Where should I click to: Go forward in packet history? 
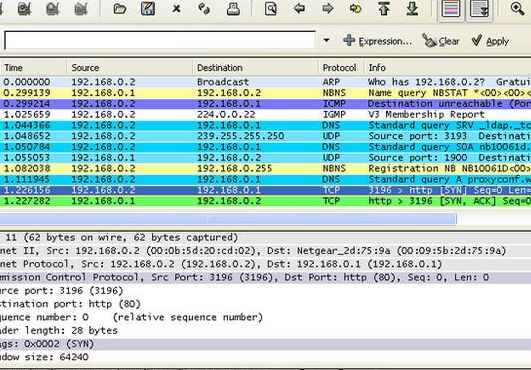(327, 8)
